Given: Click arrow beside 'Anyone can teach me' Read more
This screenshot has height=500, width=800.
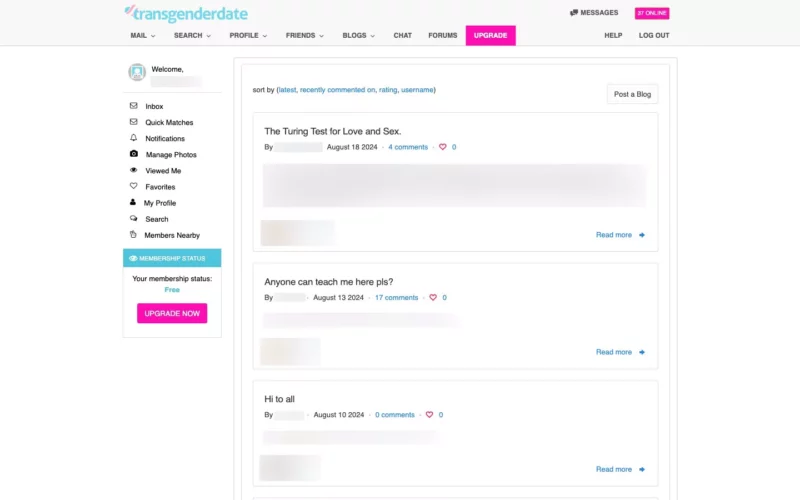Looking at the screenshot, I should point(642,353).
